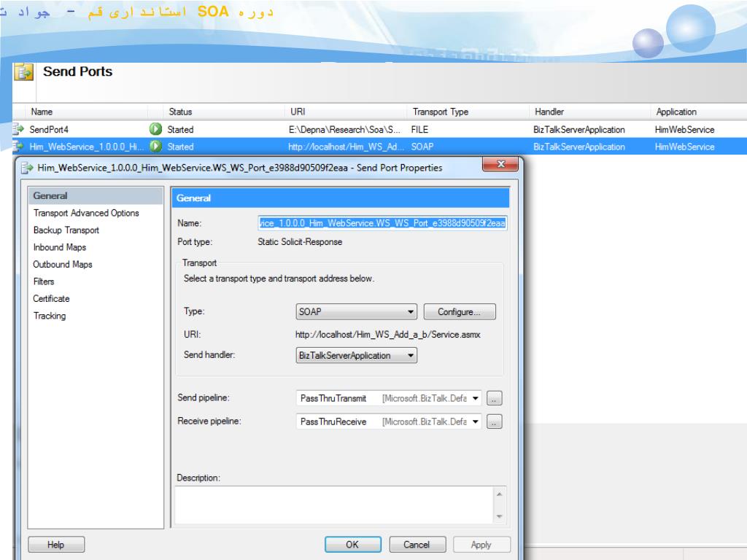Click the Him_WebService row port icon
The image size is (747, 560).
tap(18, 146)
